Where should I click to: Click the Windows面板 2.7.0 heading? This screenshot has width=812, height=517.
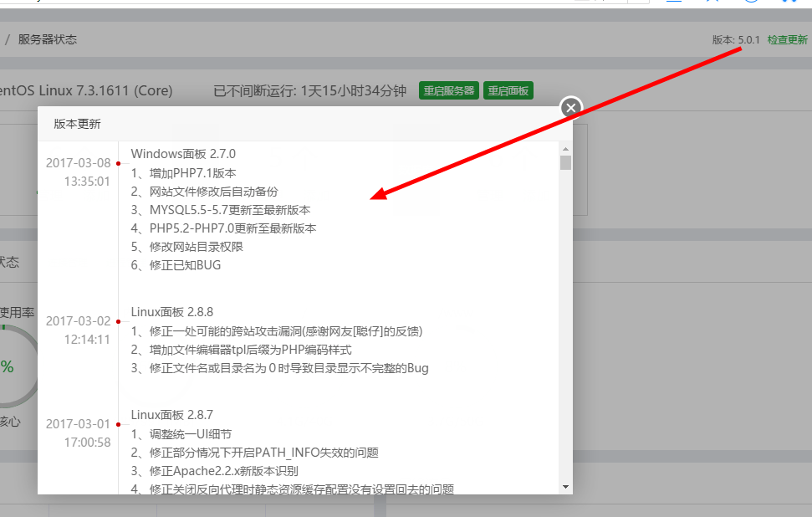(183, 154)
